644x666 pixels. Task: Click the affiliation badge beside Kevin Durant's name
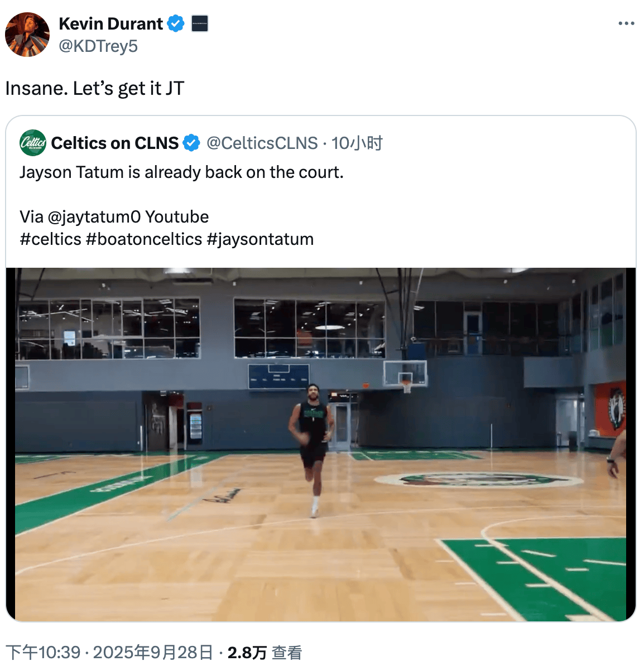tap(199, 24)
